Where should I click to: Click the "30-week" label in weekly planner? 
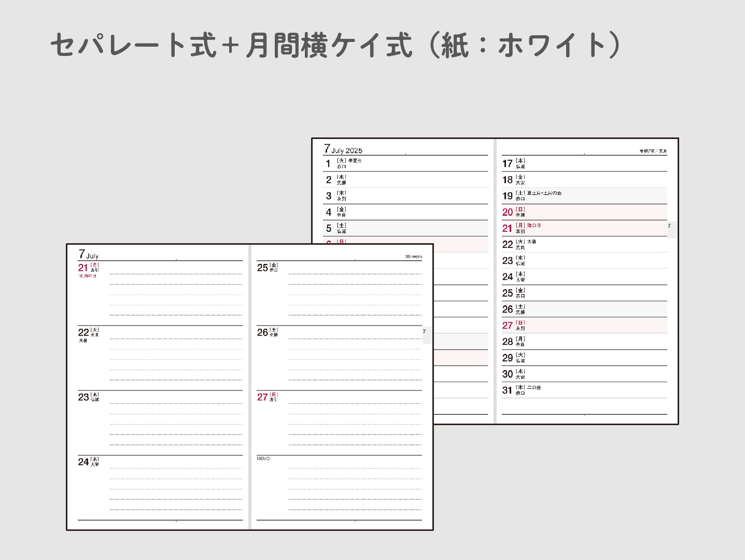tap(413, 257)
